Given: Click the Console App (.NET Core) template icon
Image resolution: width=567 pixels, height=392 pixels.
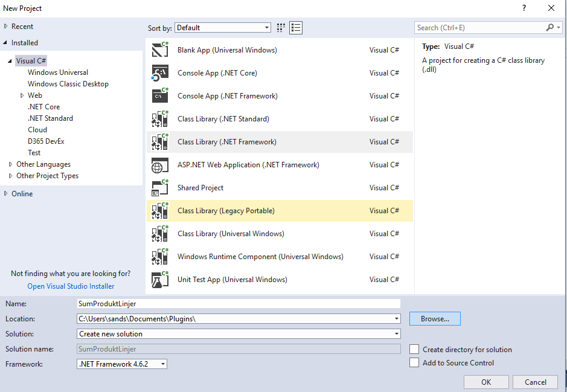Looking at the screenshot, I should pos(160,73).
